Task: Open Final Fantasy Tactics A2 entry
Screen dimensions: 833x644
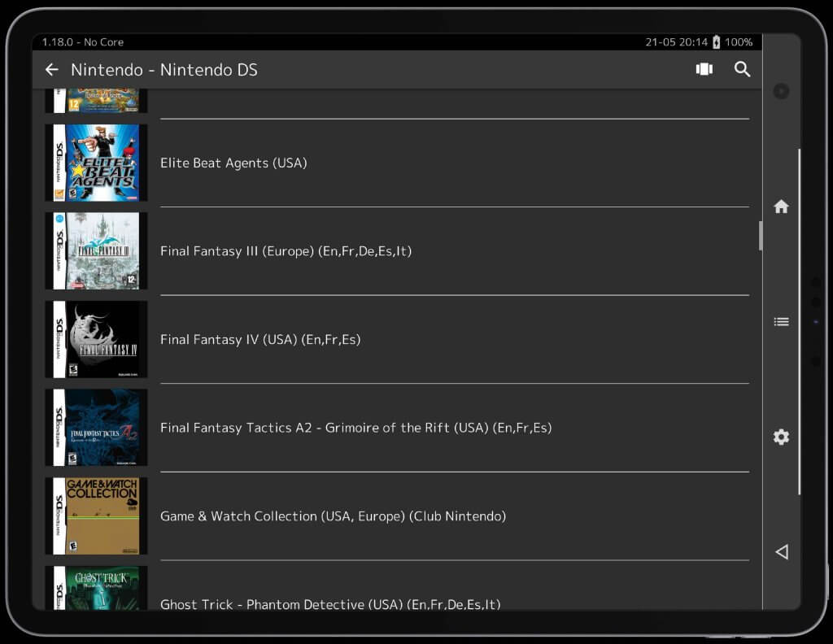Action: [x=355, y=427]
